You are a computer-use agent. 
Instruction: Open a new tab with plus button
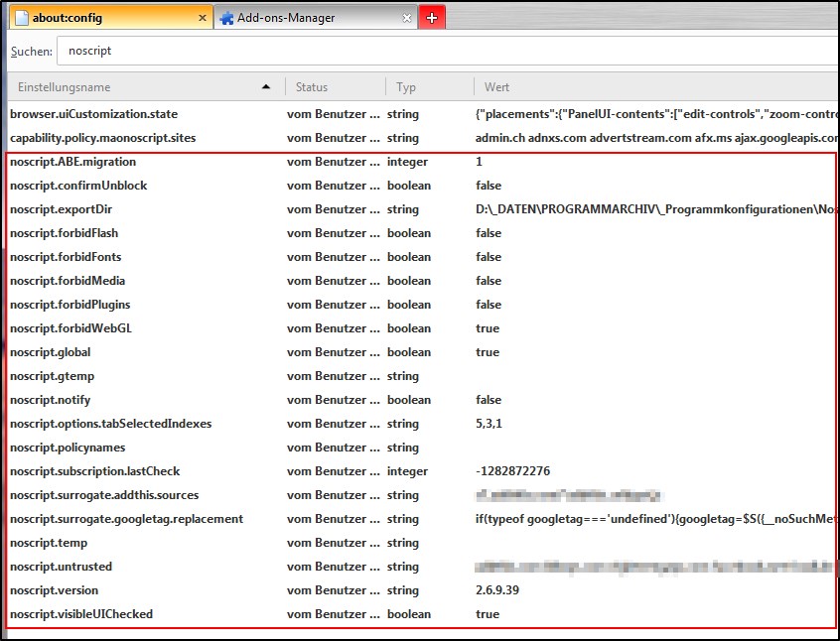click(432, 17)
